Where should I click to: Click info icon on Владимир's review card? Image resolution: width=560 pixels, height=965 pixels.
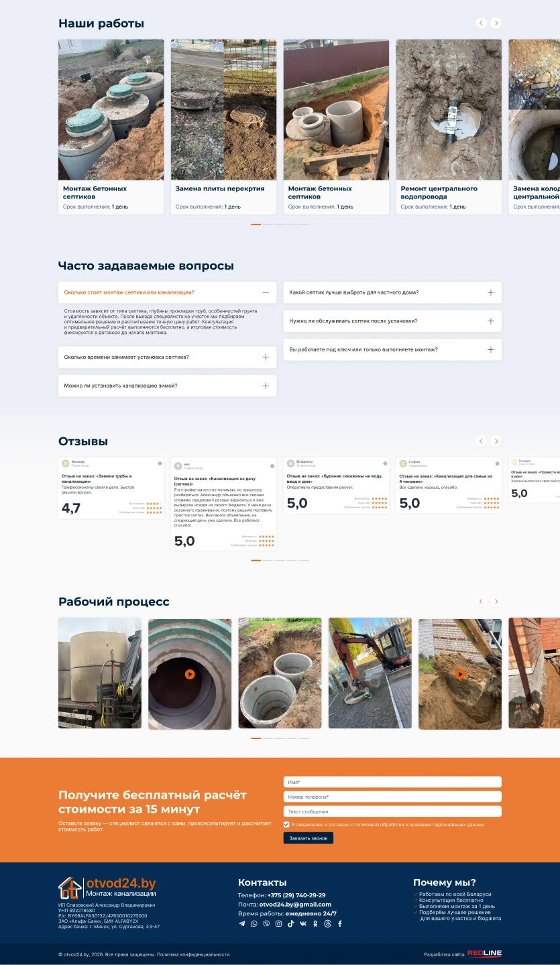point(384,463)
